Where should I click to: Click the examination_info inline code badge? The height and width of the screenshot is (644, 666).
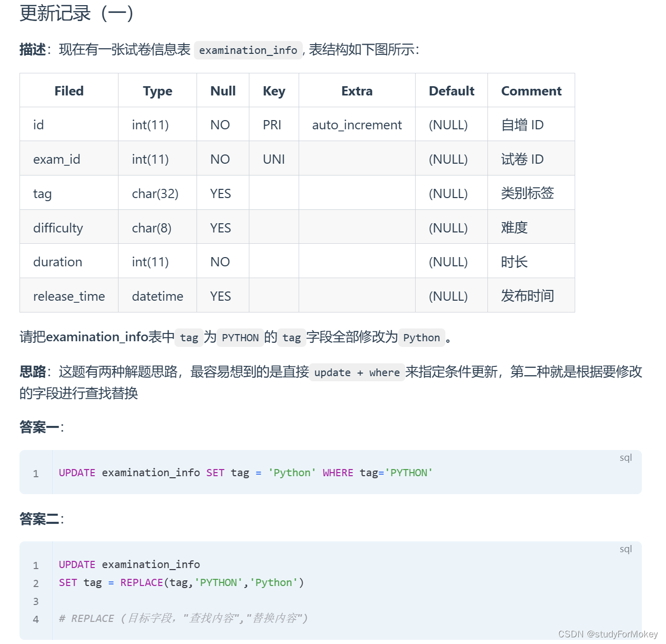click(x=248, y=50)
